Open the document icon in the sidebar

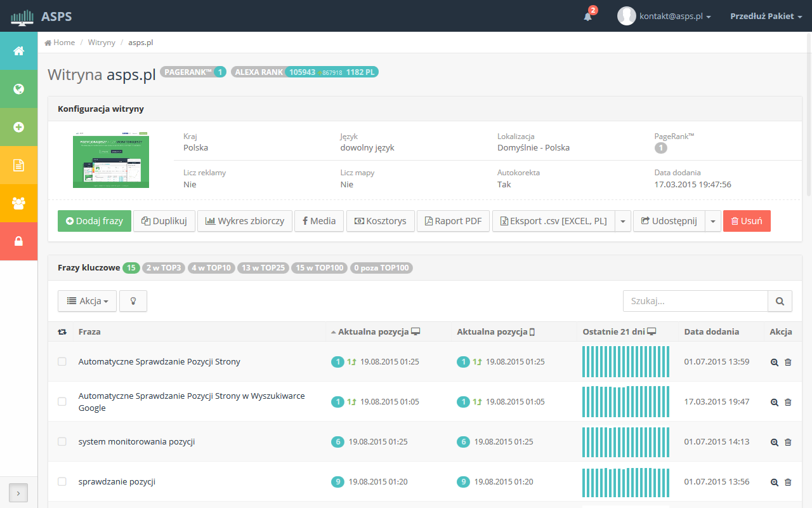(18, 165)
